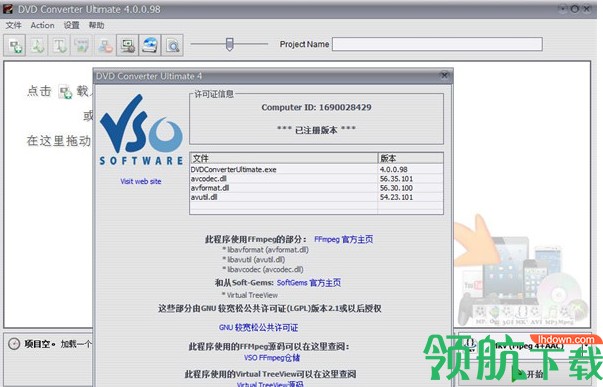Click the magnifier preview toolbar icon
Screen dimensions: 603x387
click(172, 45)
